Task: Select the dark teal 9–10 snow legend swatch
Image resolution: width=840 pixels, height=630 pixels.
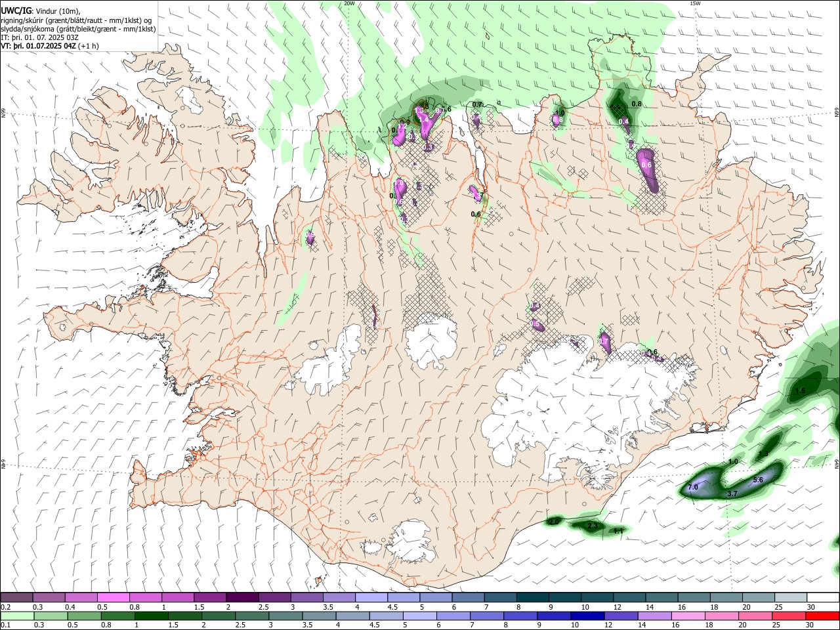Action: (564, 597)
